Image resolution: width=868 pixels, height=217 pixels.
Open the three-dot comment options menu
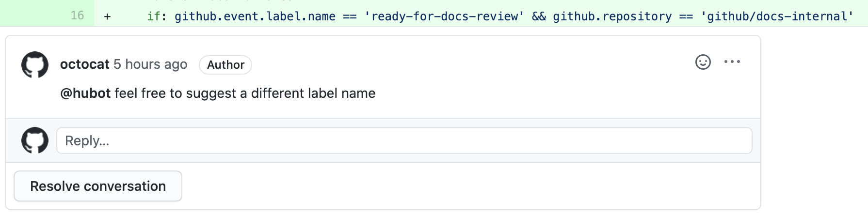pos(732,62)
